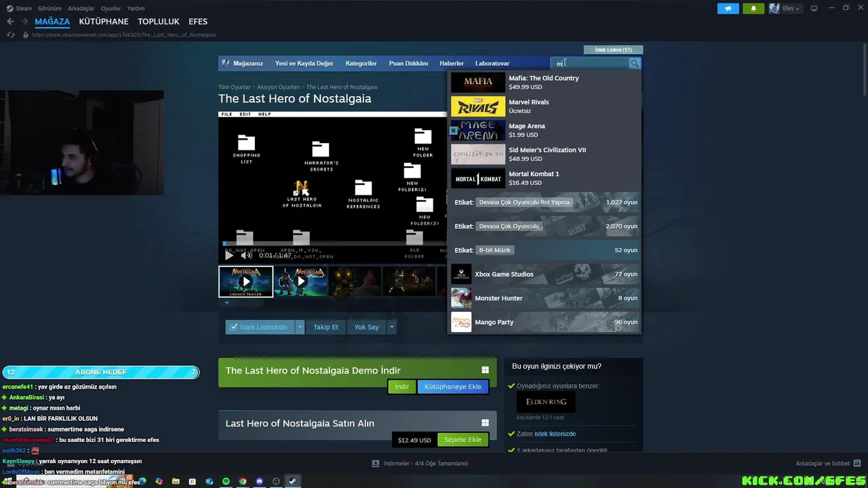
Task: Select the Sid Meier's Civilization VII suggestion
Action: [544, 154]
